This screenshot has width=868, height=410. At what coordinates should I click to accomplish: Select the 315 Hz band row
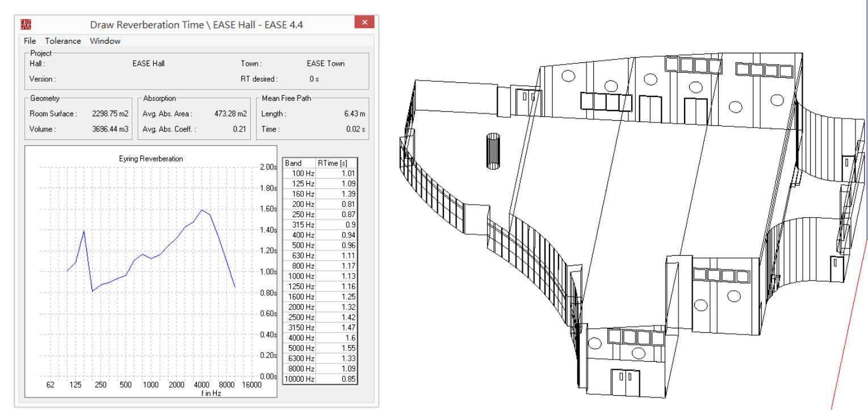320,225
